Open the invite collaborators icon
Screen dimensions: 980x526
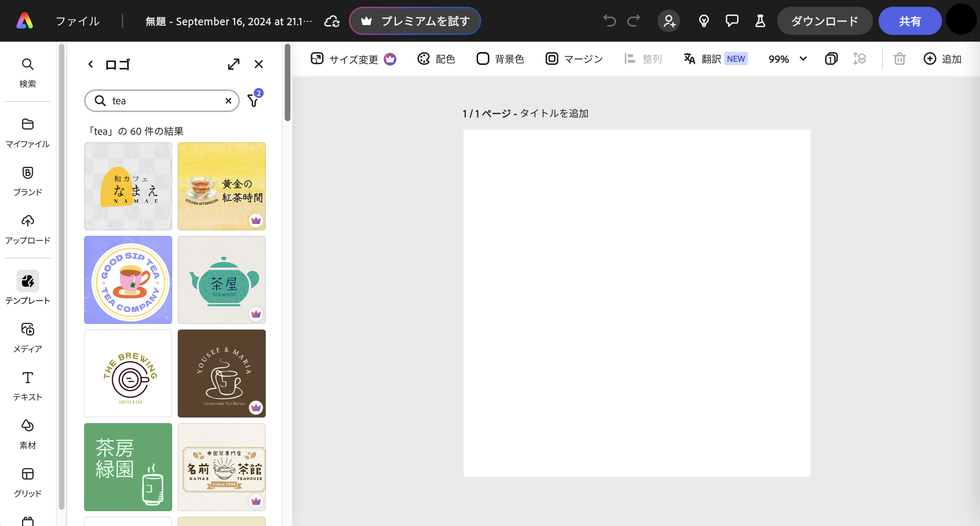click(669, 21)
